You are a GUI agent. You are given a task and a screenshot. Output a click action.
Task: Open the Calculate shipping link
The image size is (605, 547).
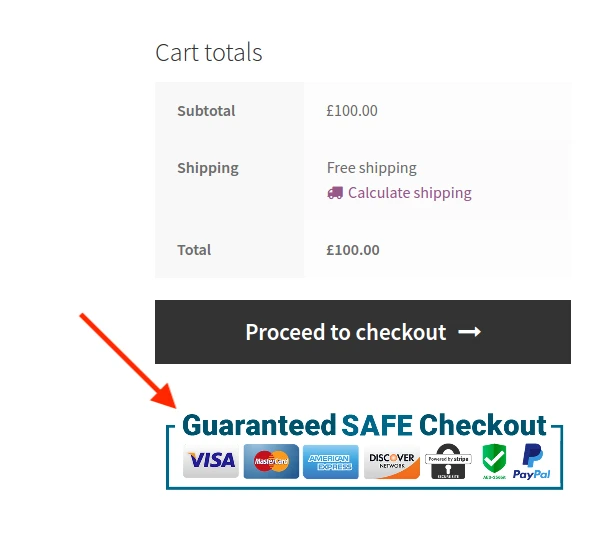(409, 193)
